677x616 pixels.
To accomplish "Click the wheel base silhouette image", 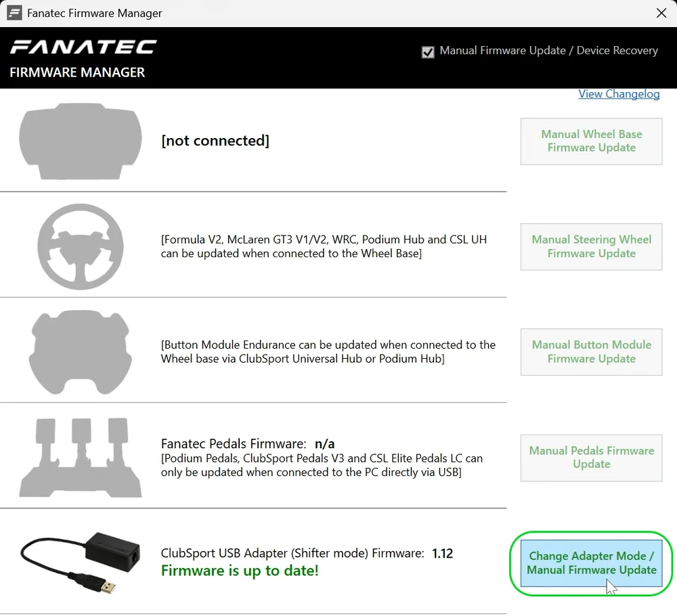I will [81, 141].
